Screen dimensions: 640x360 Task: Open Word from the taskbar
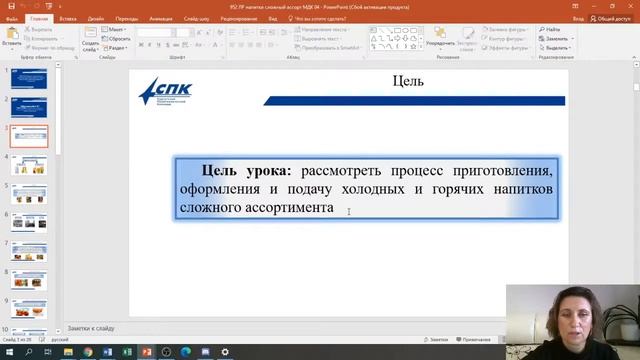coord(107,351)
